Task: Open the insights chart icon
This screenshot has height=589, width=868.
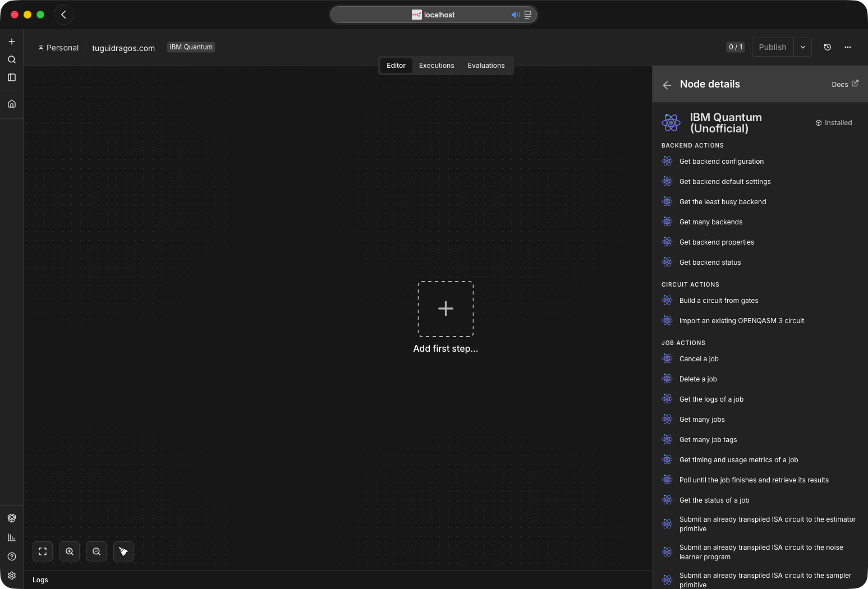Action: coord(12,537)
